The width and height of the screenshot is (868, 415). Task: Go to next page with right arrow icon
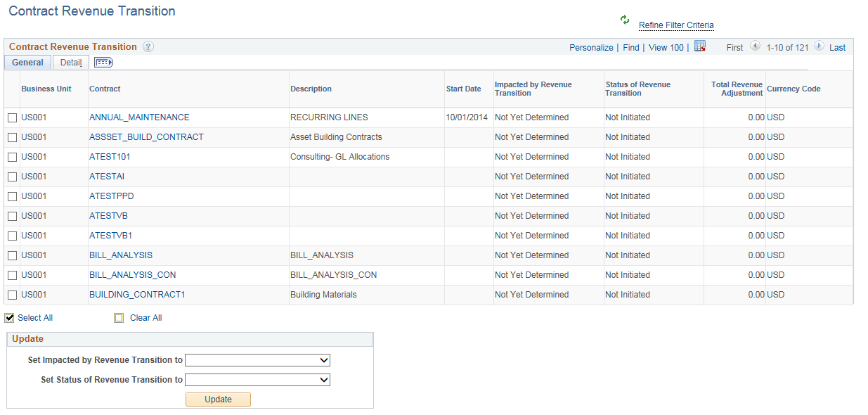[x=818, y=46]
